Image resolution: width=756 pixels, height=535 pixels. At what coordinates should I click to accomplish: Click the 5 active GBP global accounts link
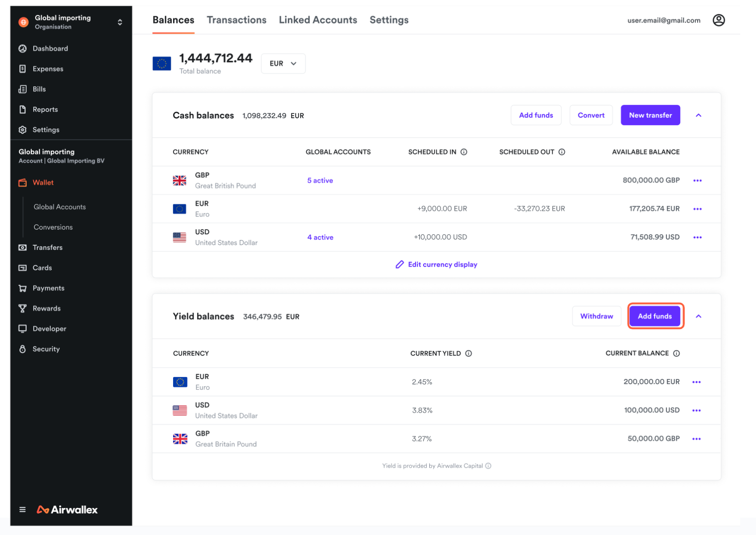[320, 181]
